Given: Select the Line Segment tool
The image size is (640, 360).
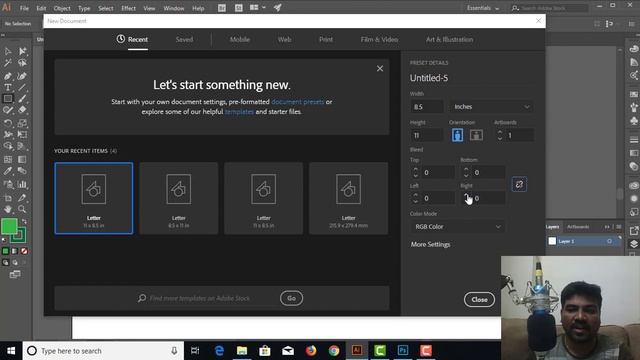Looking at the screenshot, I should click(x=22, y=87).
